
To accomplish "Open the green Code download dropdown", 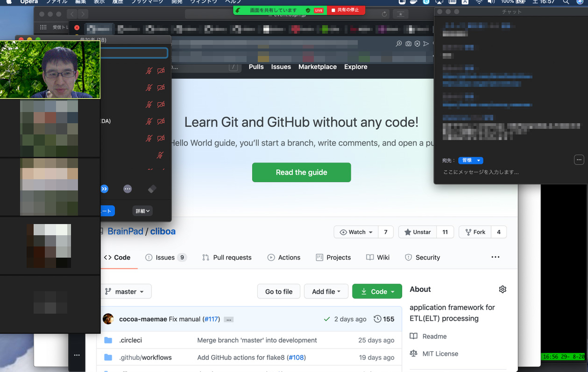I will 377,291.
